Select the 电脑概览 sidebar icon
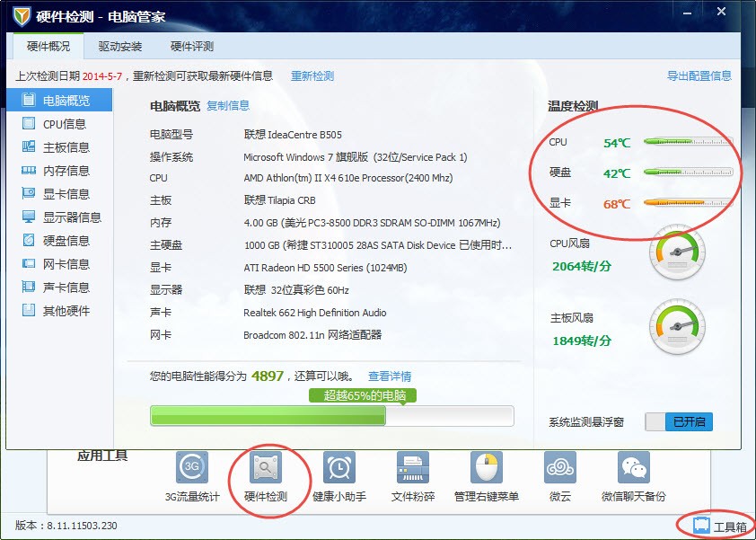756x540 pixels. pyautogui.click(x=29, y=100)
